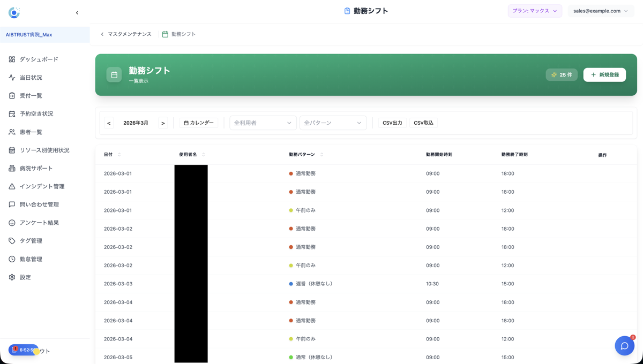
Task: Click the 新規登録 button
Action: coord(604,74)
